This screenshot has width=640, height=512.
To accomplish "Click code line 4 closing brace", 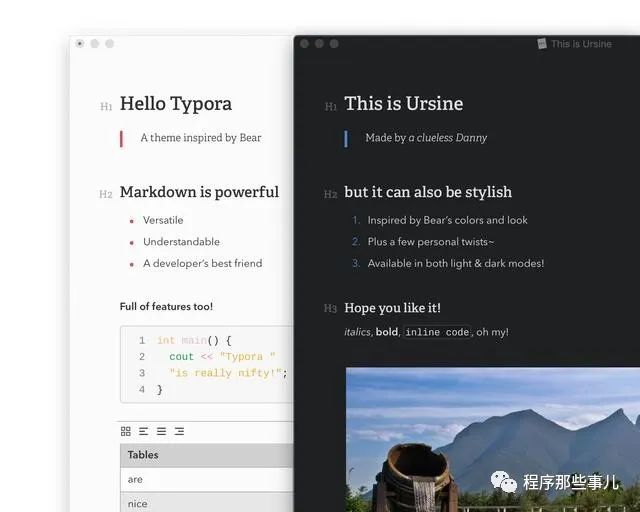I will [x=160, y=390].
